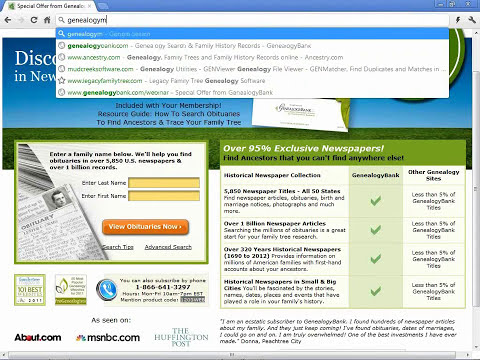Click the lightning bolt extension icon

(458, 20)
